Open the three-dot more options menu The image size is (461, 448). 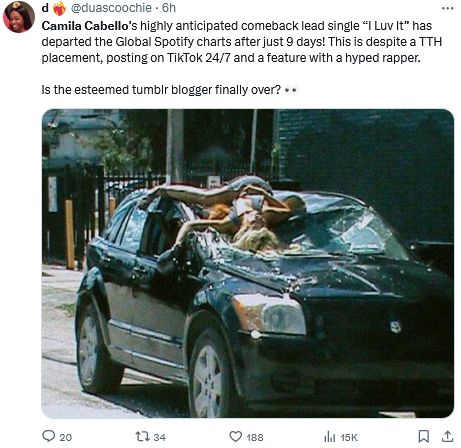[447, 8]
